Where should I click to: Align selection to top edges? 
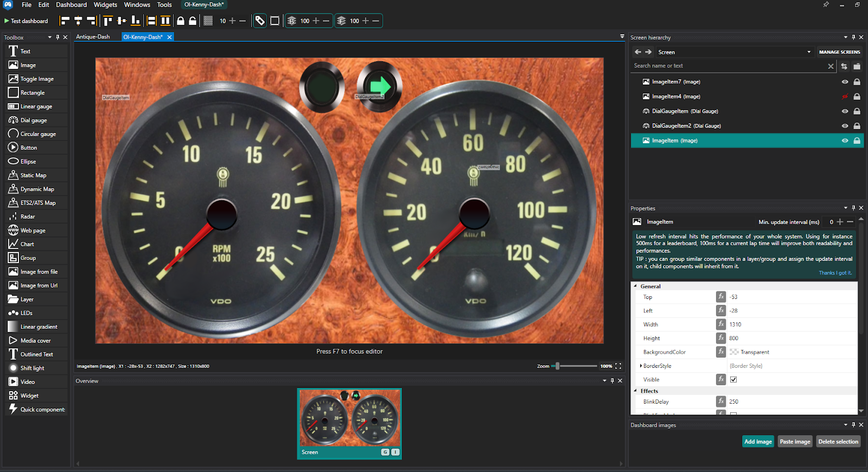[x=108, y=21]
